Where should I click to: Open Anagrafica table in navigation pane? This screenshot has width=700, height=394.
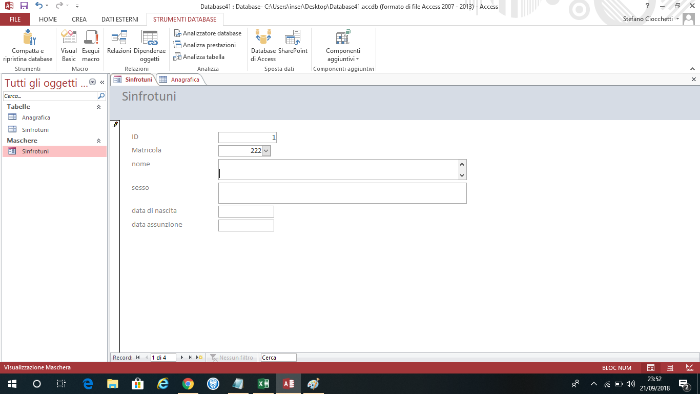click(54, 117)
